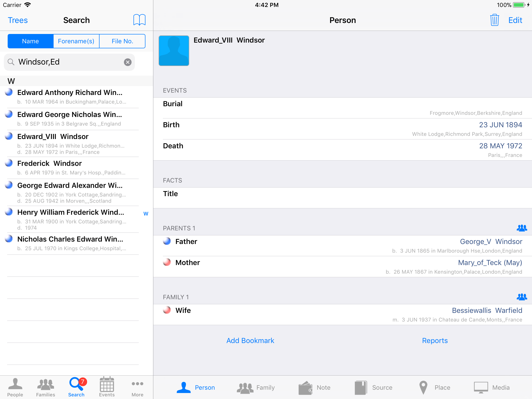Viewport: 532px width, 399px height.
Task: Open the More options tab
Action: (137, 387)
